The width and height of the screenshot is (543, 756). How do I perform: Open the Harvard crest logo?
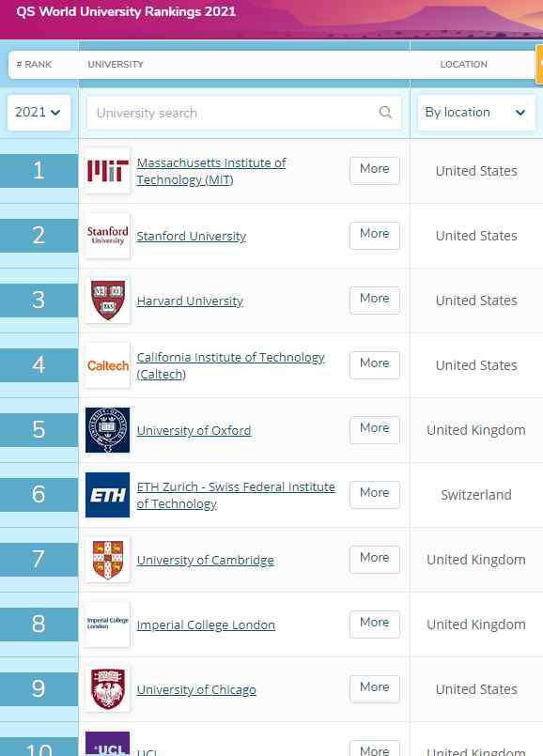pos(107,301)
